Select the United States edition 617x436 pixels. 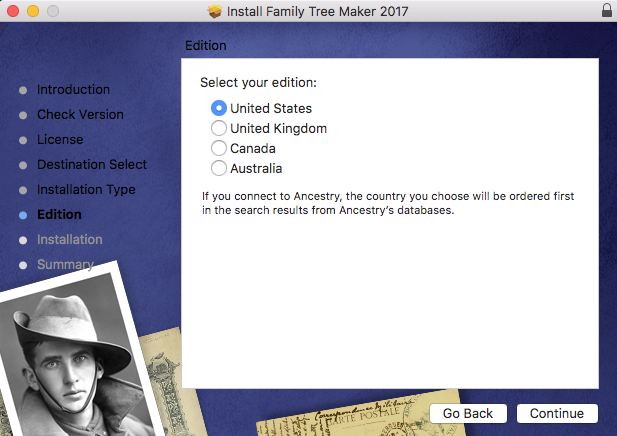click(x=219, y=108)
